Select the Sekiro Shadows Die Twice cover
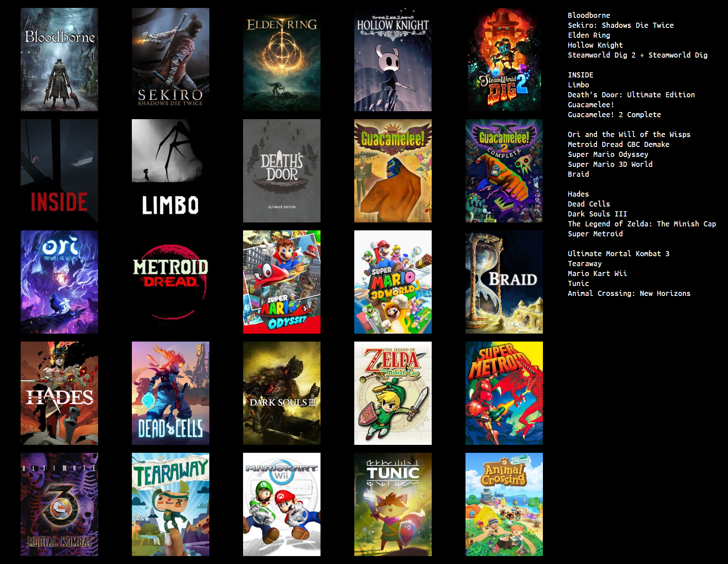This screenshot has height=564, width=728. 170,60
